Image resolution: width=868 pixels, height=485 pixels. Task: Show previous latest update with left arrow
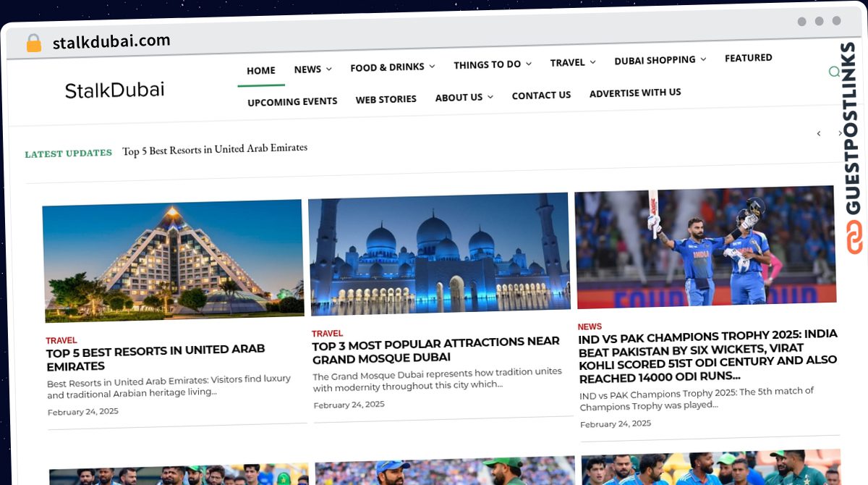coord(819,133)
